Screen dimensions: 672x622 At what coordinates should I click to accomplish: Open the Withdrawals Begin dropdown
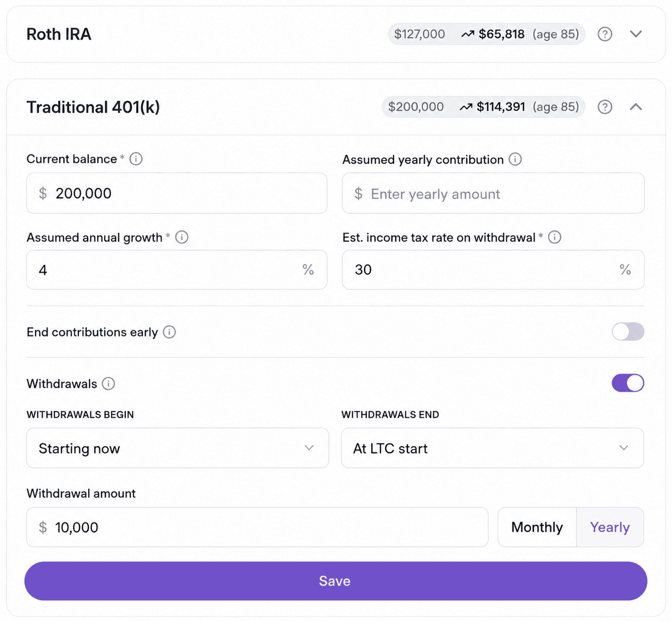coord(177,448)
